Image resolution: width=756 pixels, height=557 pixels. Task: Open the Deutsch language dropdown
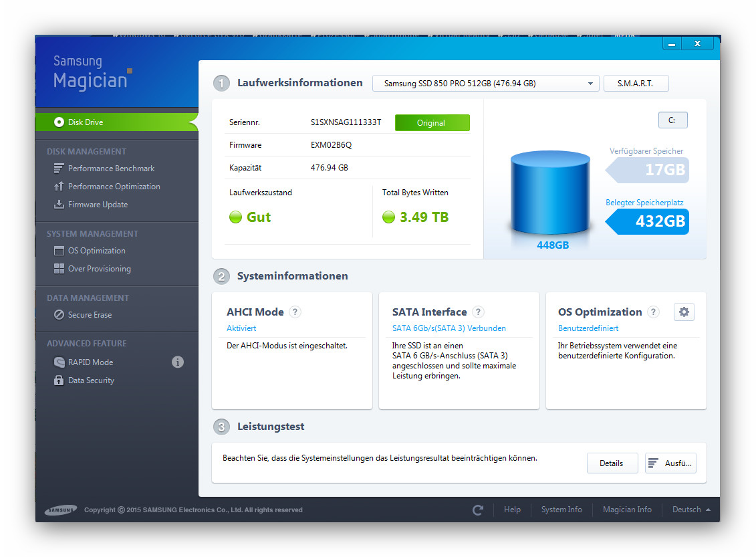[x=691, y=510]
